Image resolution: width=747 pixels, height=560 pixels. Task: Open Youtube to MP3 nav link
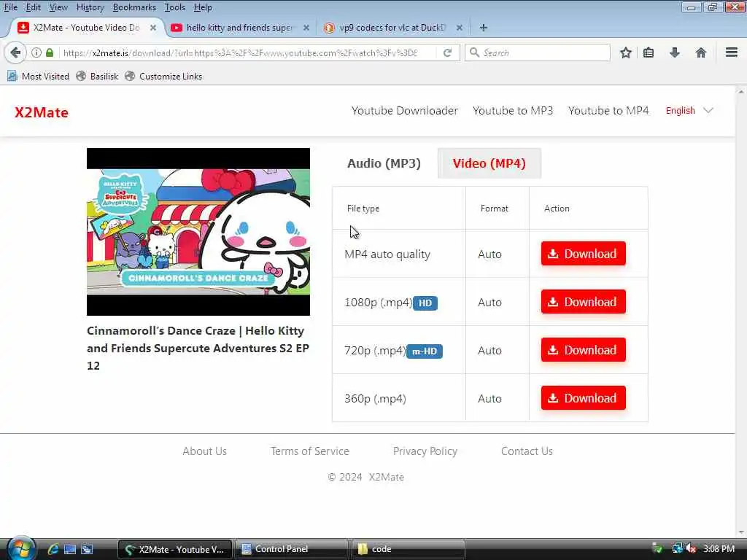[x=513, y=111]
